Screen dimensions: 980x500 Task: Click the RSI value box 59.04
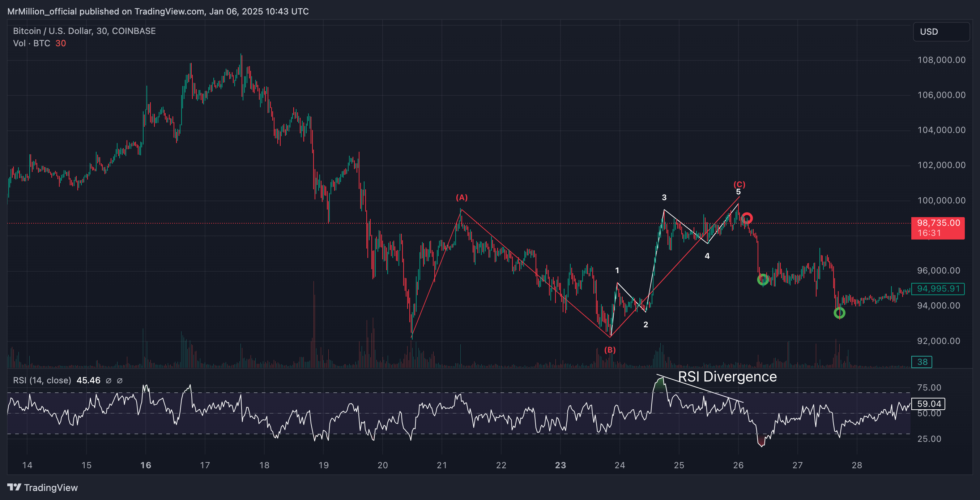click(929, 404)
